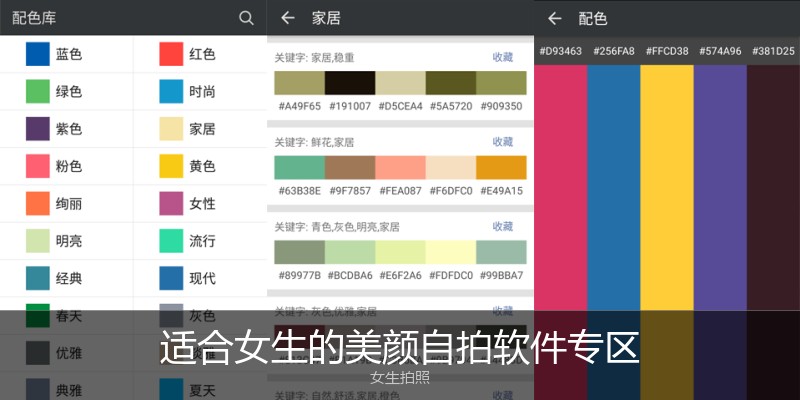Pick the #5A5720 swatch
Screen dimensions: 800x400
coord(451,83)
